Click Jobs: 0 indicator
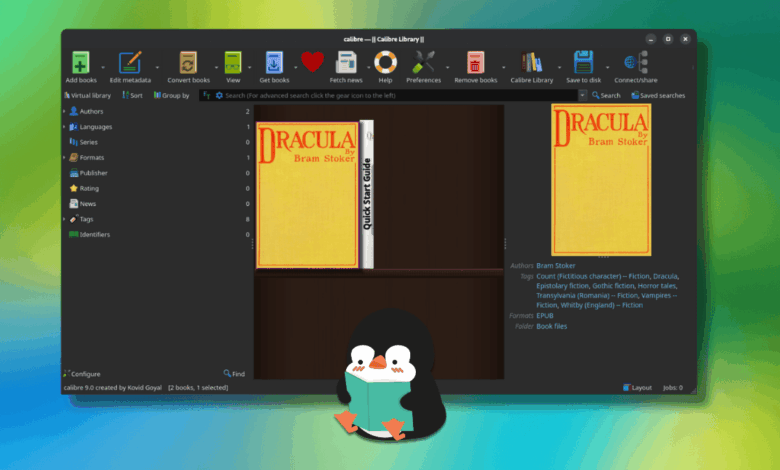The height and width of the screenshot is (470, 780). [673, 388]
